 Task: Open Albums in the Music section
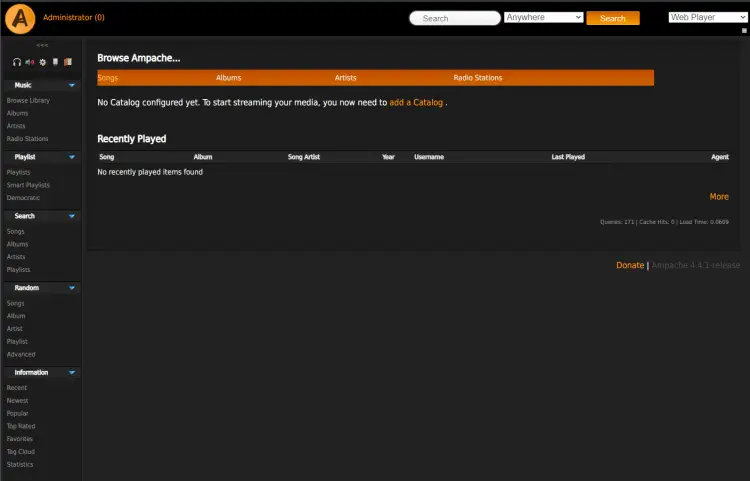pos(17,113)
